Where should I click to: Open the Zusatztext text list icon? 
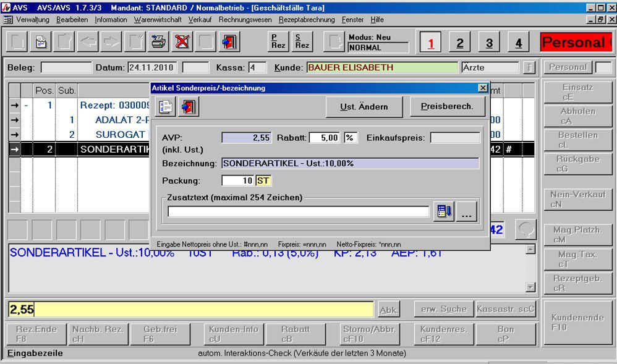coord(443,211)
